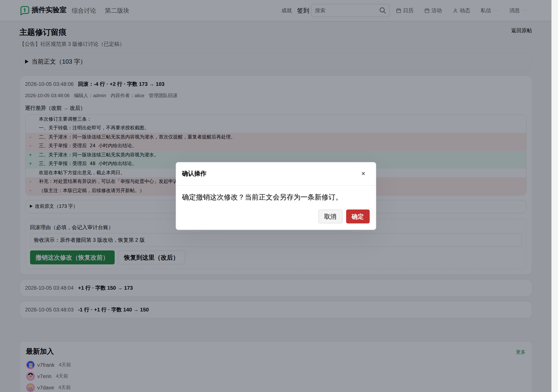Image resolution: width=558 pixels, height=392 pixels.
Task: Cancel the dialog with 取消
Action: click(330, 216)
